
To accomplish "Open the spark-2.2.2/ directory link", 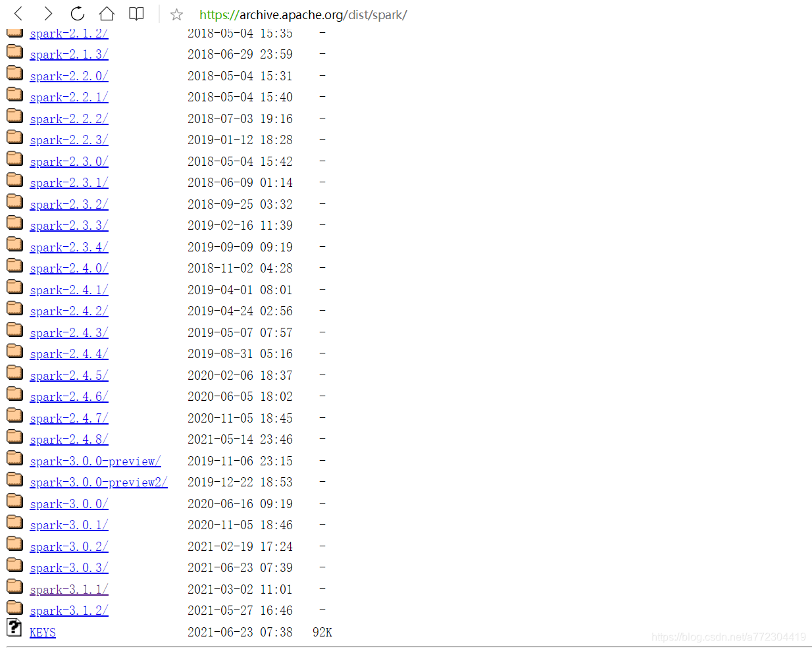I will tap(69, 119).
